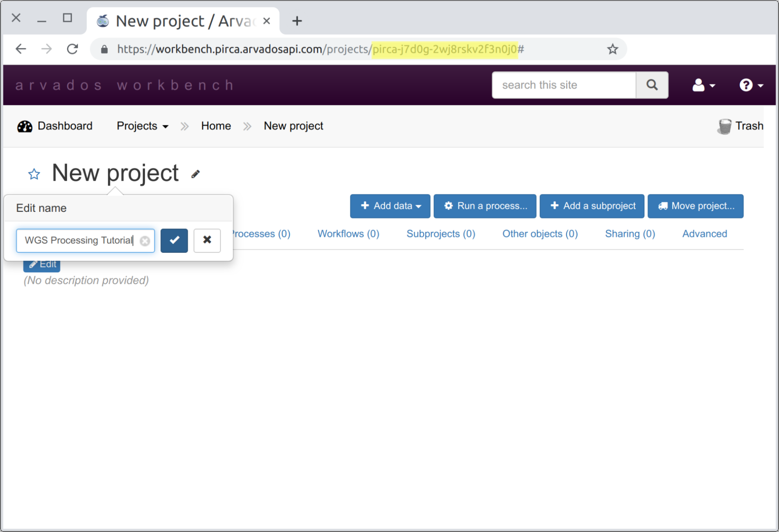This screenshot has width=779, height=532.
Task: Bookmark this page using the star icon
Action: (x=612, y=49)
